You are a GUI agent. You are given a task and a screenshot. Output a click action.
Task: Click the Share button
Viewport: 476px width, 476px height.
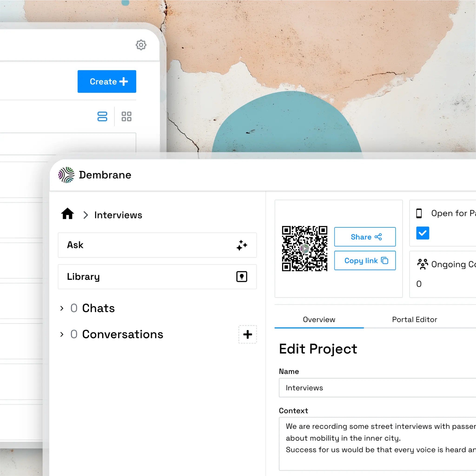(365, 237)
